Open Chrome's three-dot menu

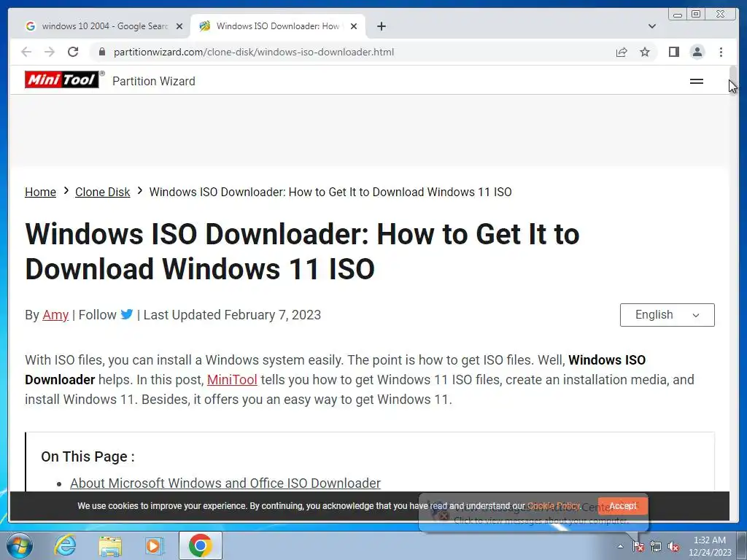[x=721, y=52]
